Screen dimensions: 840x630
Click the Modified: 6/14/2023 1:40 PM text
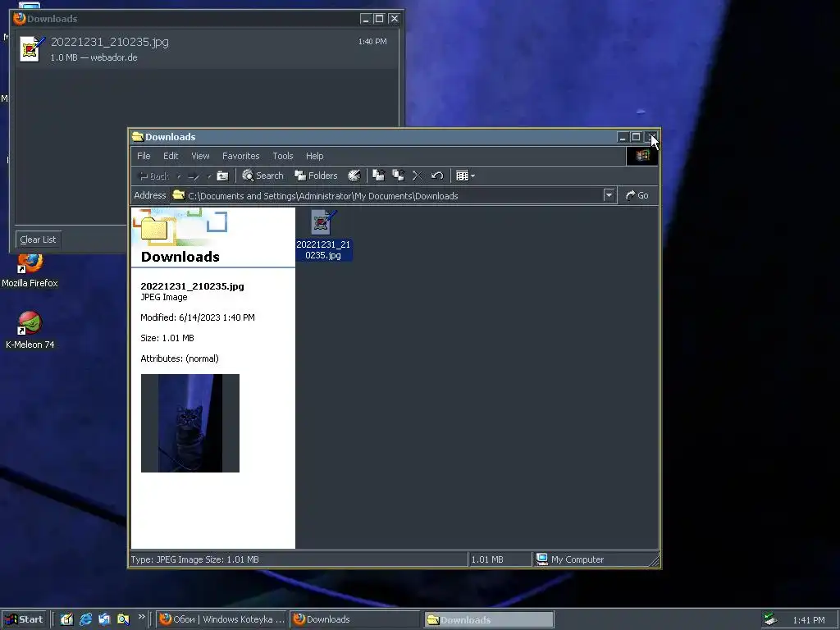click(197, 317)
